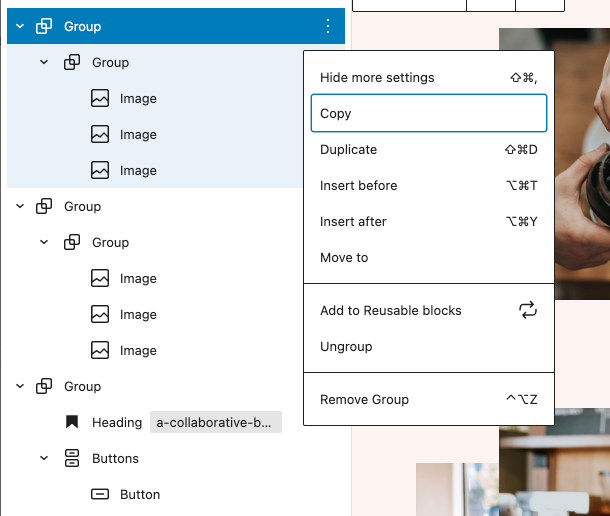Collapse the nested Group in second Group
This screenshot has height=516, width=610.
pos(44,242)
